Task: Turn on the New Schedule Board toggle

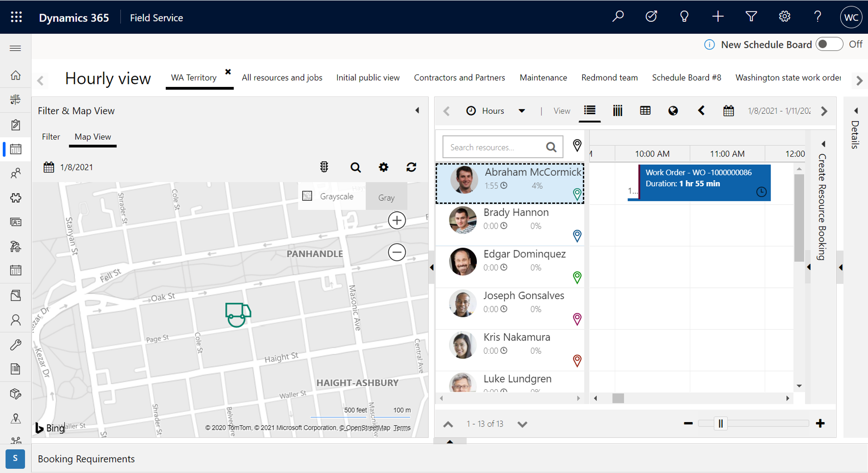Action: tap(830, 44)
